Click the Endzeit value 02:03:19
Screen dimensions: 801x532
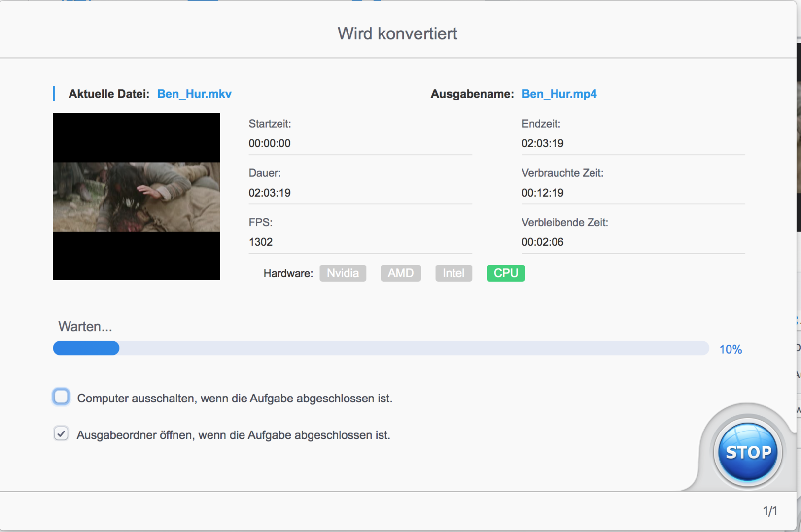tap(542, 143)
